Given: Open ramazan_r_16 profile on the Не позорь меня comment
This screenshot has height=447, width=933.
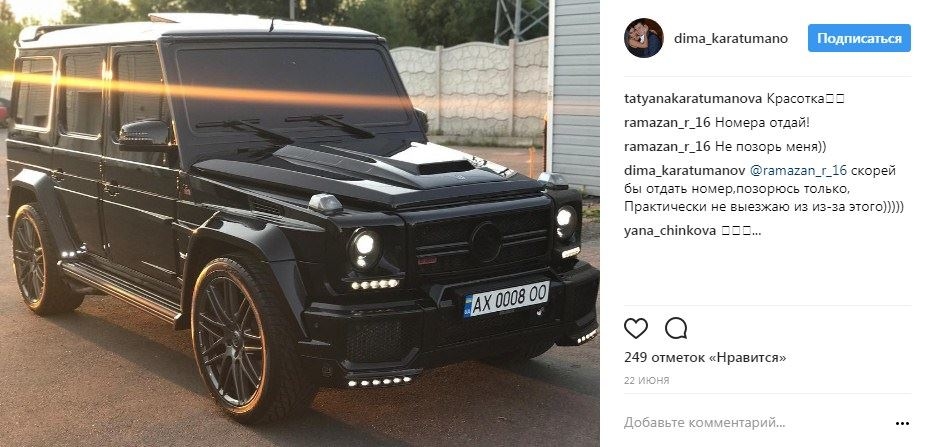Looking at the screenshot, I should point(667,147).
